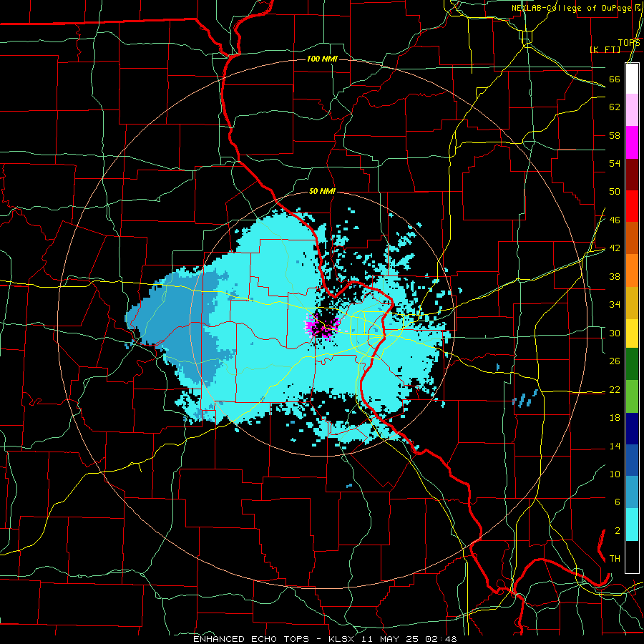Click the magenta echo cluster near radar center
Viewport: 644px width, 644px height.
click(321, 326)
